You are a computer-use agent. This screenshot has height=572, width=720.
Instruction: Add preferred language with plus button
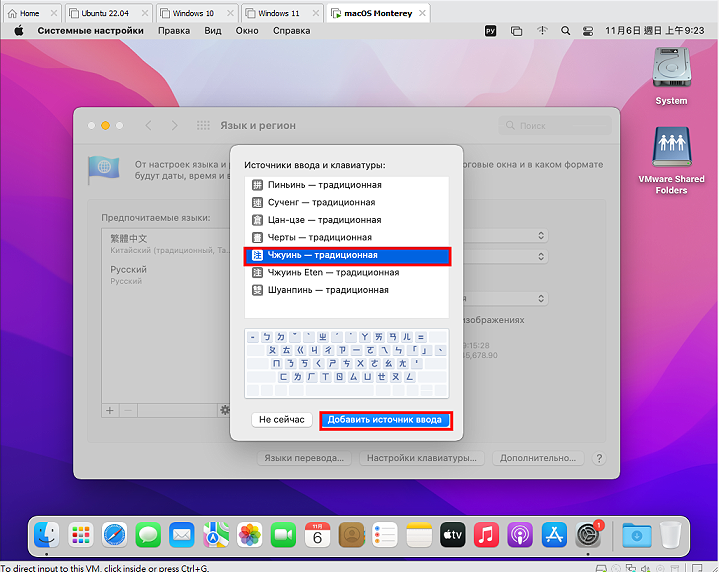[110, 410]
